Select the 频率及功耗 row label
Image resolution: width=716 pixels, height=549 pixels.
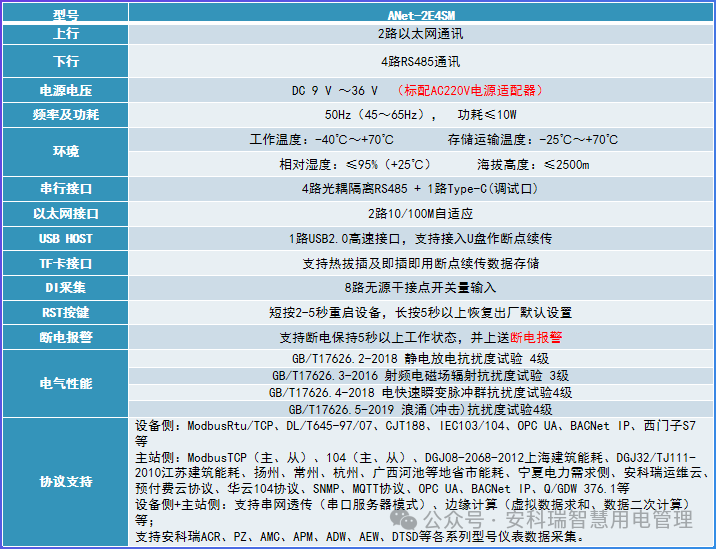point(65,114)
